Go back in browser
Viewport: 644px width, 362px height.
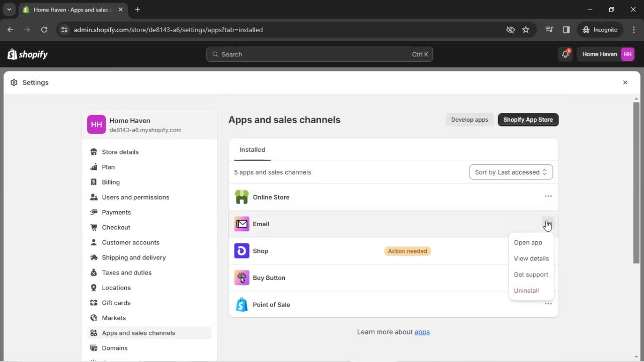(x=10, y=30)
